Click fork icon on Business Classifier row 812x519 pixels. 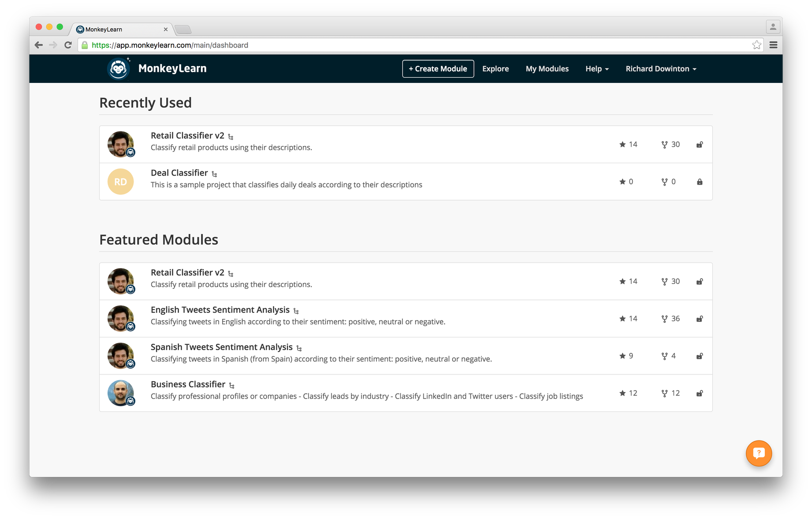664,393
